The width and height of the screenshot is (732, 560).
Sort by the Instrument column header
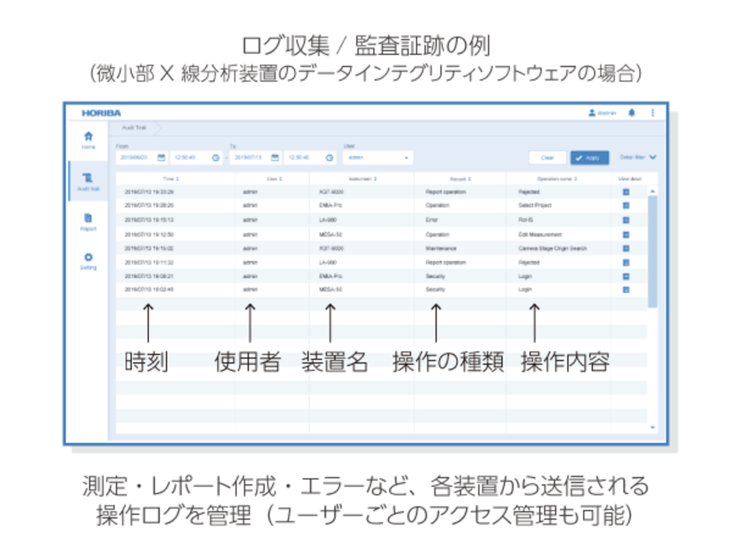click(x=362, y=179)
